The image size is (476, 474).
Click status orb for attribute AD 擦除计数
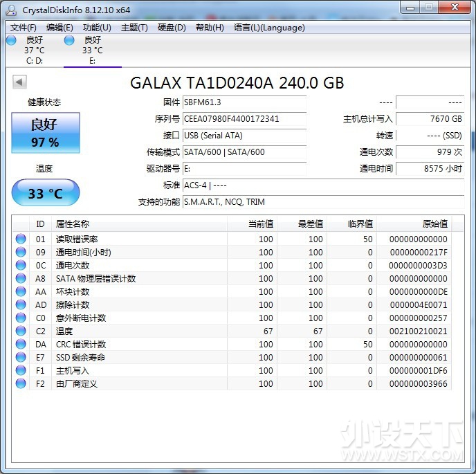point(21,304)
